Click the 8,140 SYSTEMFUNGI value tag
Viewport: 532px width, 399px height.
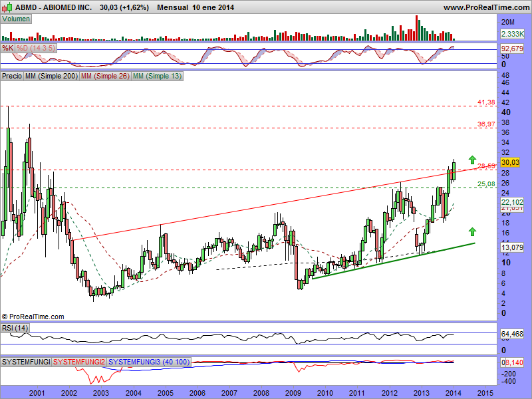pos(514,362)
